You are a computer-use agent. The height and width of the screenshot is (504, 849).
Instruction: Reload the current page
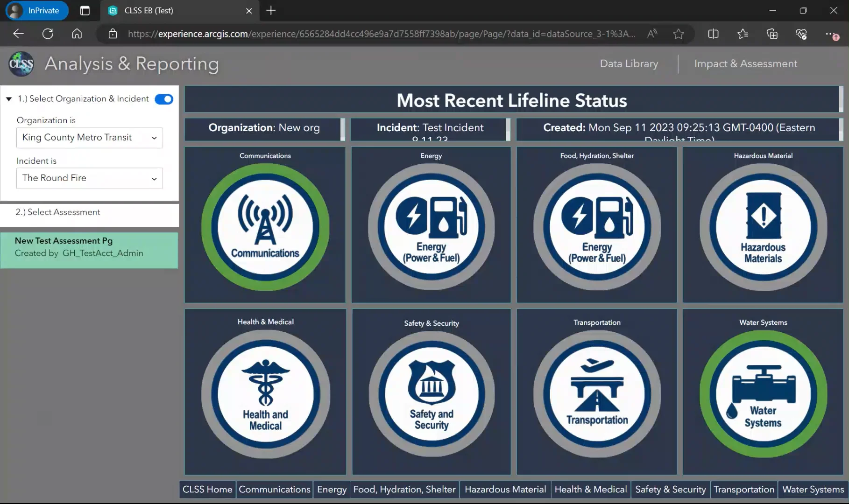(48, 34)
